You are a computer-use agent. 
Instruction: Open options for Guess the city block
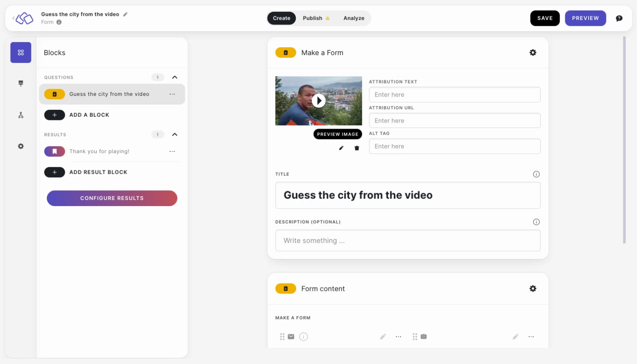click(x=172, y=94)
